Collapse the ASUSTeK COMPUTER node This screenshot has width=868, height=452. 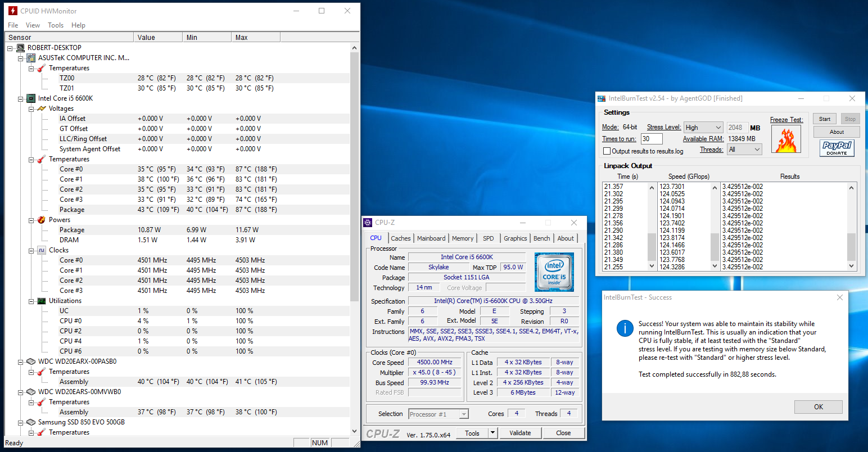point(20,58)
